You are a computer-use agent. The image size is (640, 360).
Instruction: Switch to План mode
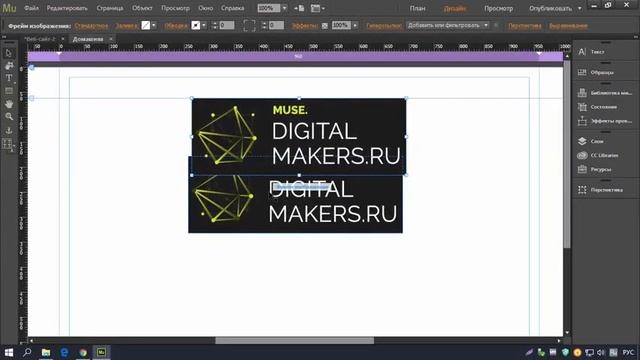click(417, 8)
